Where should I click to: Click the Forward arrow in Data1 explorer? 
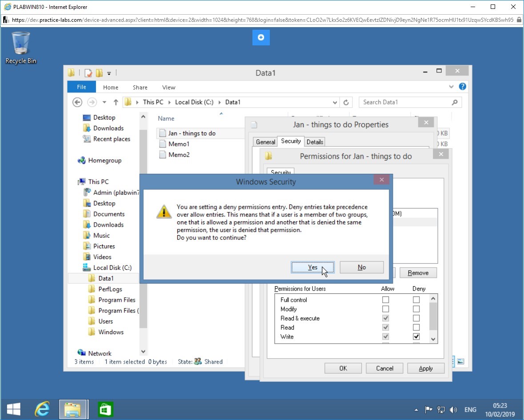(x=92, y=102)
